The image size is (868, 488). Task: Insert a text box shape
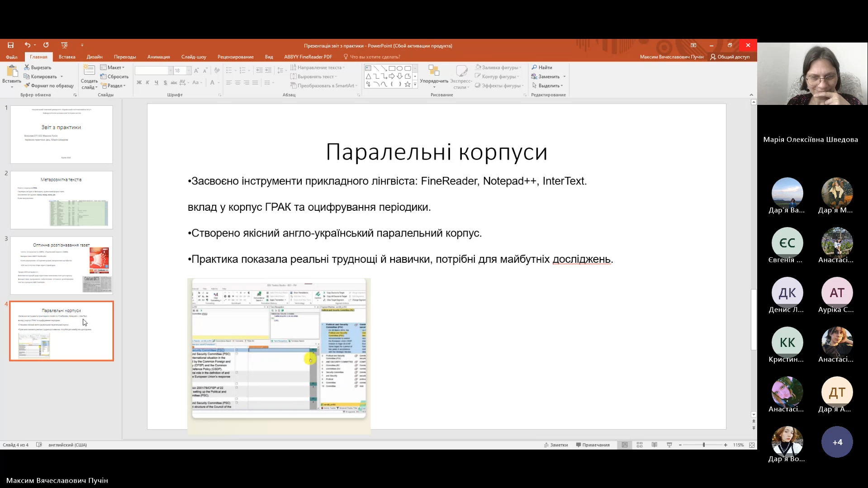pos(368,68)
